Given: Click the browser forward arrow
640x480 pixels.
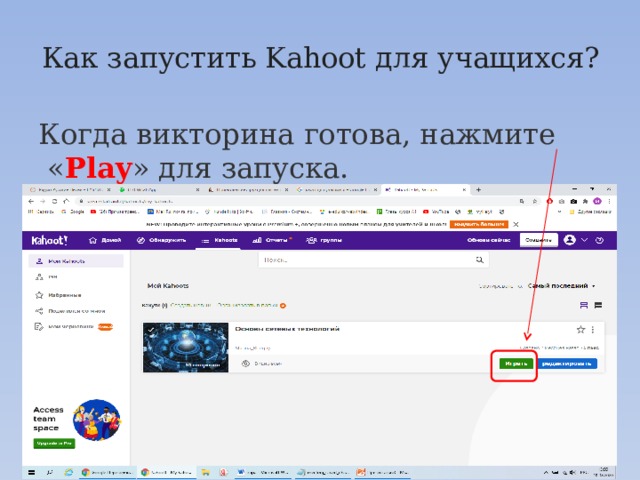Looking at the screenshot, I should pyautogui.click(x=42, y=201).
